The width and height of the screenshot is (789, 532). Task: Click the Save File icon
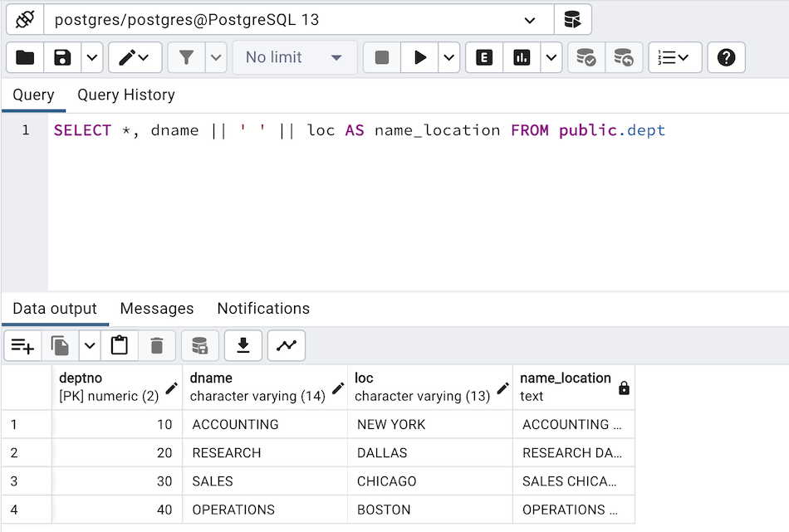(62, 57)
